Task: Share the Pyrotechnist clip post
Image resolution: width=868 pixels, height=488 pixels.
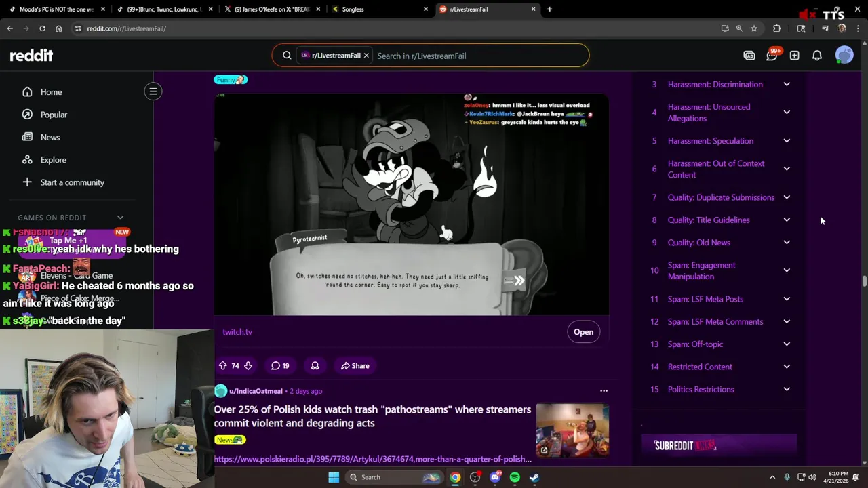Action: click(355, 366)
